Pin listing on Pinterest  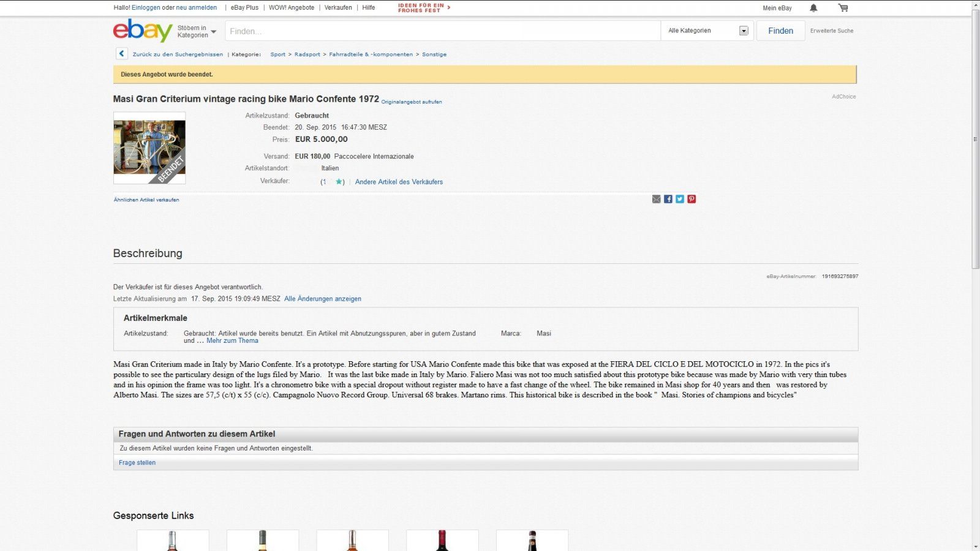[692, 199]
